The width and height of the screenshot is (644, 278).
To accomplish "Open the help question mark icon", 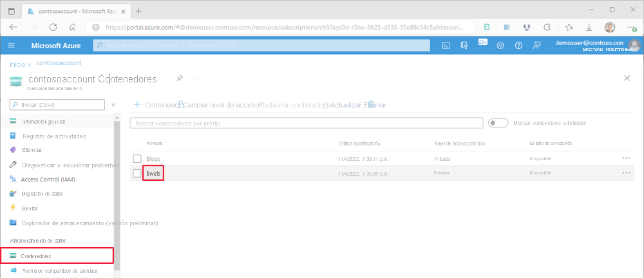I will tap(518, 46).
